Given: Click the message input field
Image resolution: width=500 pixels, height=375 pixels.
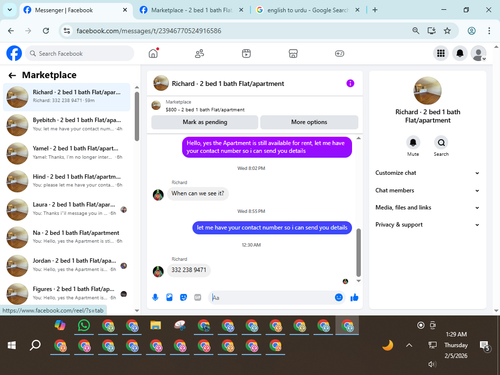Looking at the screenshot, I should click(x=272, y=297).
